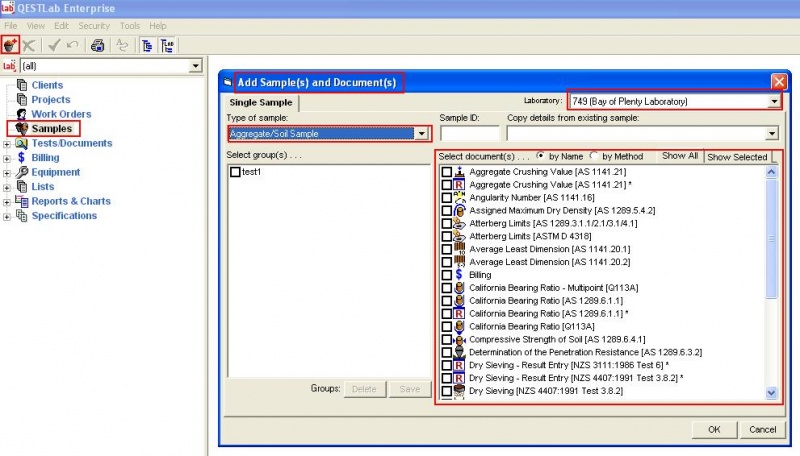Image resolution: width=800 pixels, height=456 pixels.
Task: Click the OK button
Action: [x=714, y=429]
